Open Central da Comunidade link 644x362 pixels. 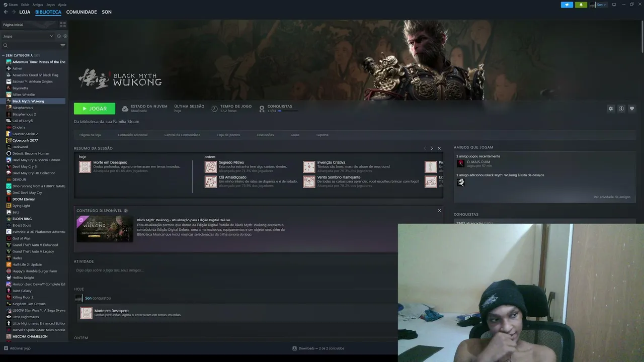tap(182, 135)
